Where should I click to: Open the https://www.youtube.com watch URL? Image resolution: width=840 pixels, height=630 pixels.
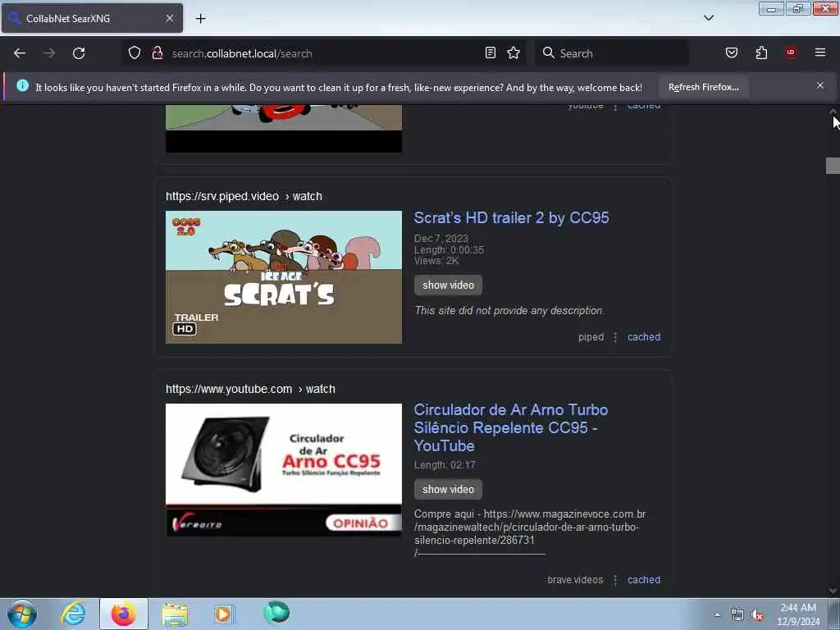(x=250, y=389)
